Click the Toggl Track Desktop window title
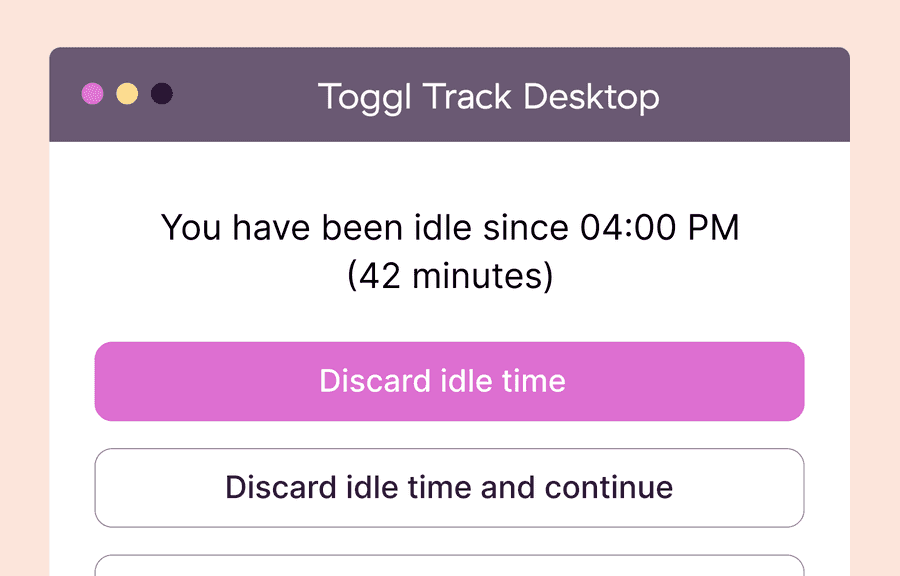Image resolution: width=900 pixels, height=576 pixels. point(488,97)
